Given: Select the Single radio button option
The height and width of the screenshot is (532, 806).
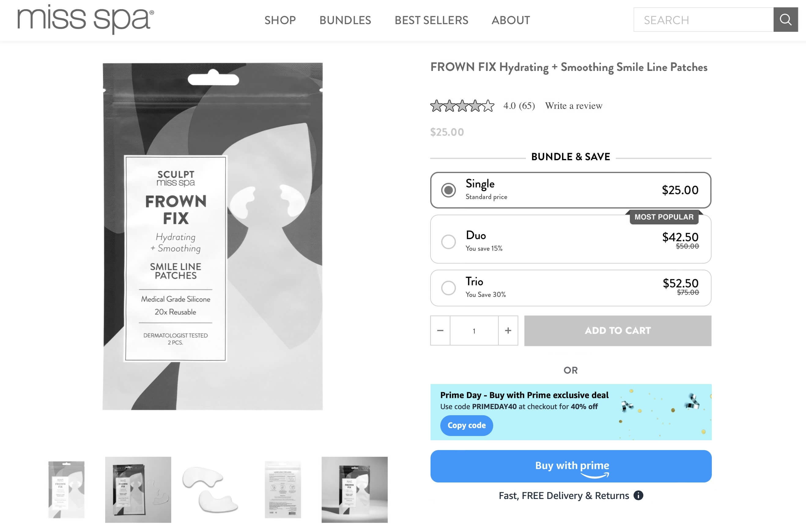Looking at the screenshot, I should [x=448, y=189].
